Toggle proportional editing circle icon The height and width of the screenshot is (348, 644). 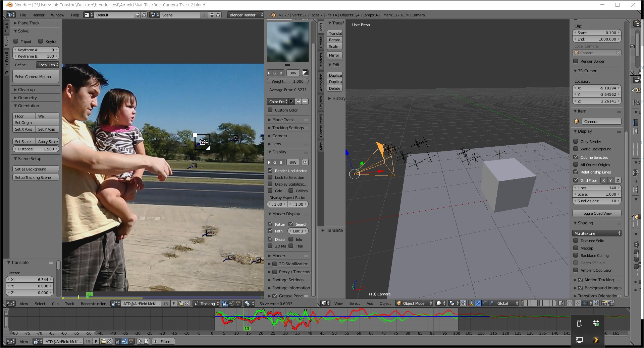tap(569, 303)
